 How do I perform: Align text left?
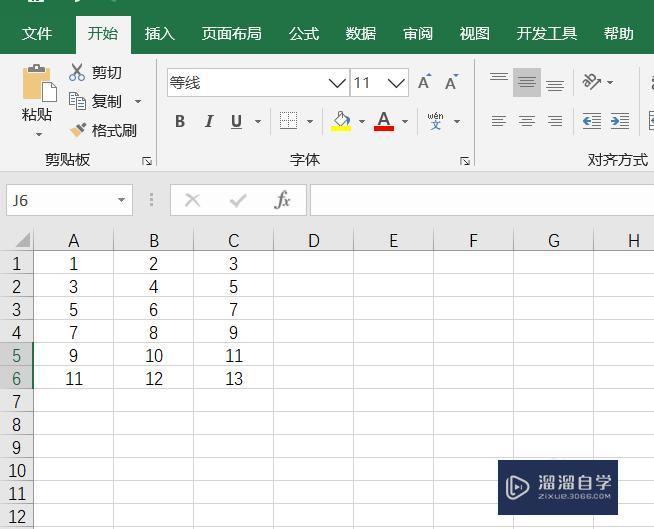(499, 121)
